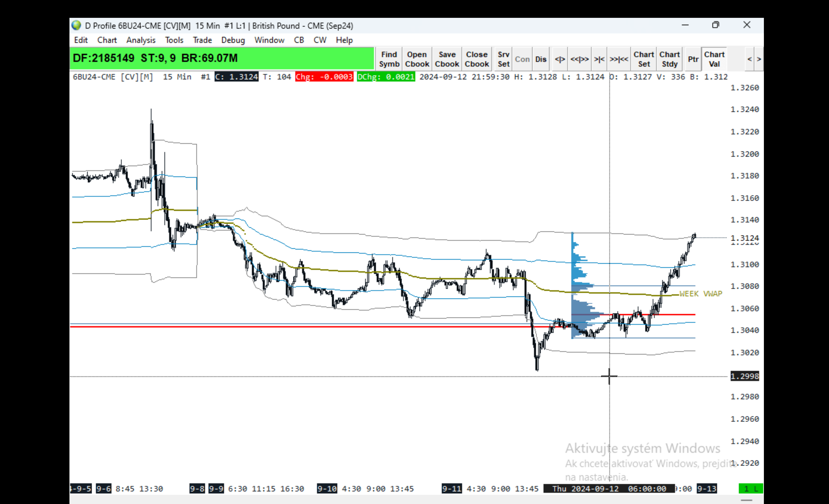Click Close Cbook toolbar button
This screenshot has height=504, width=829.
pos(477,59)
